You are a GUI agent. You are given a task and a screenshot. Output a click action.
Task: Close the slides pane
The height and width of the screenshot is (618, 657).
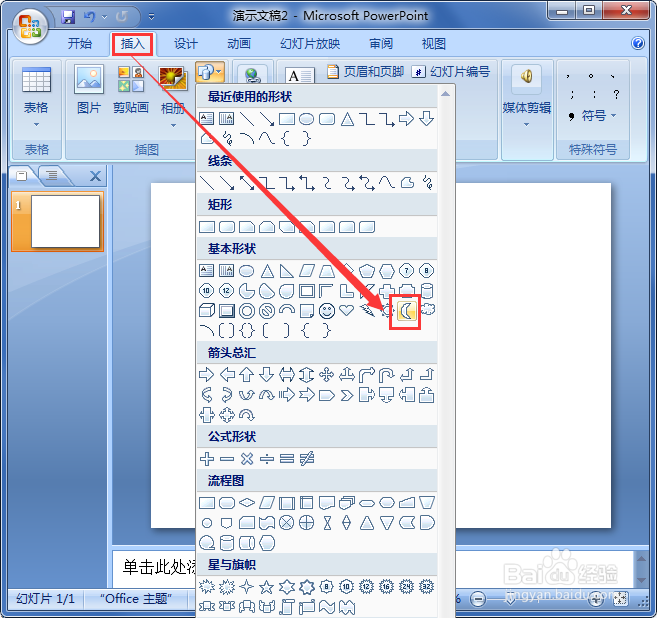96,176
